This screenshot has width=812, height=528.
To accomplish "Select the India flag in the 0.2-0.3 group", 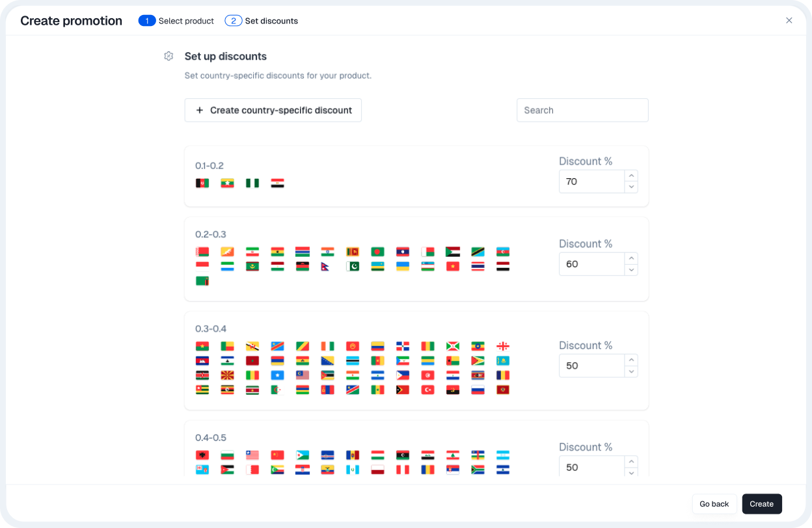I will 327,252.
